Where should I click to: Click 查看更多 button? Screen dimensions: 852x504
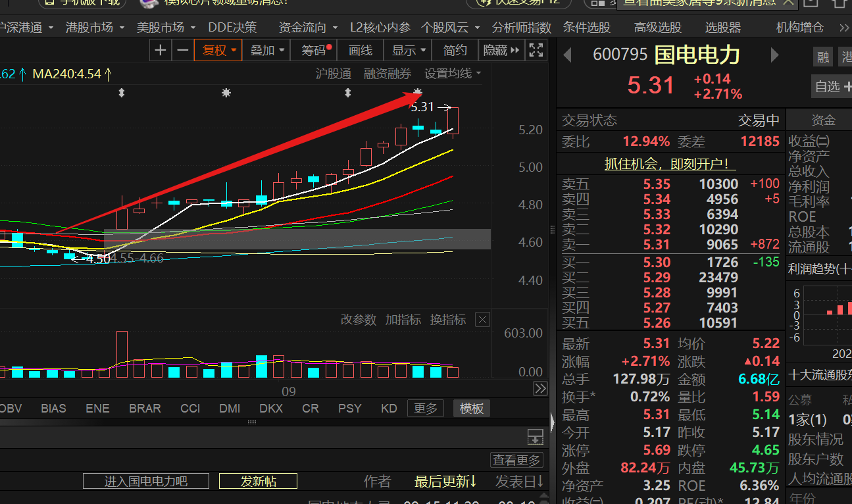[517, 460]
